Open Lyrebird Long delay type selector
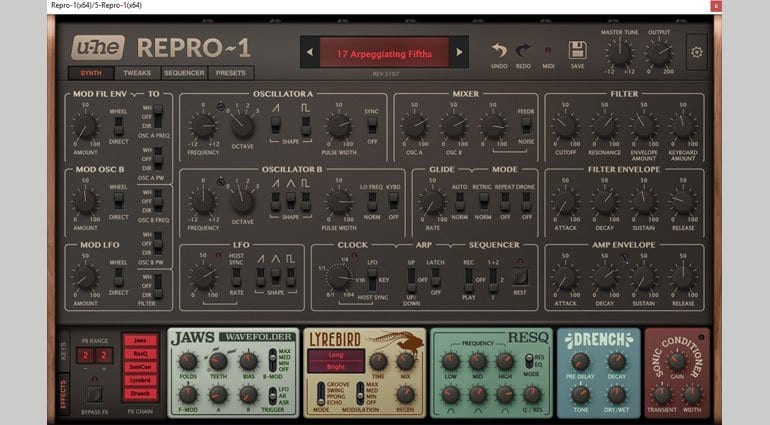The height and width of the screenshot is (425, 770). click(x=336, y=355)
